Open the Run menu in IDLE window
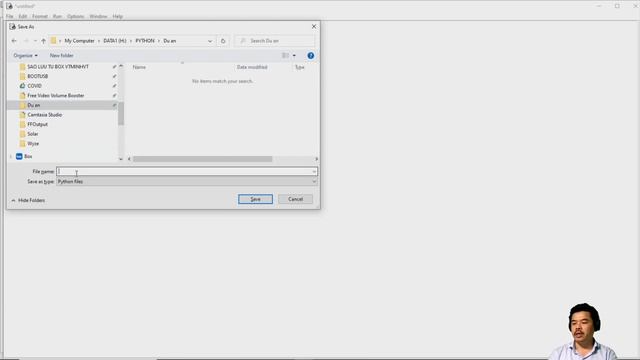The height and width of the screenshot is (360, 640). (58, 16)
